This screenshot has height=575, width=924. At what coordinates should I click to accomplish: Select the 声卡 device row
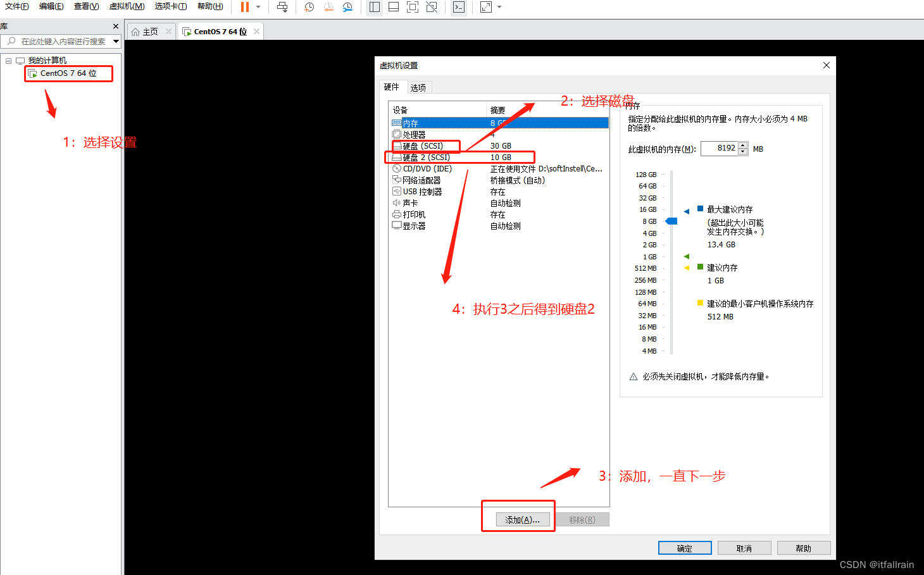tap(499, 202)
